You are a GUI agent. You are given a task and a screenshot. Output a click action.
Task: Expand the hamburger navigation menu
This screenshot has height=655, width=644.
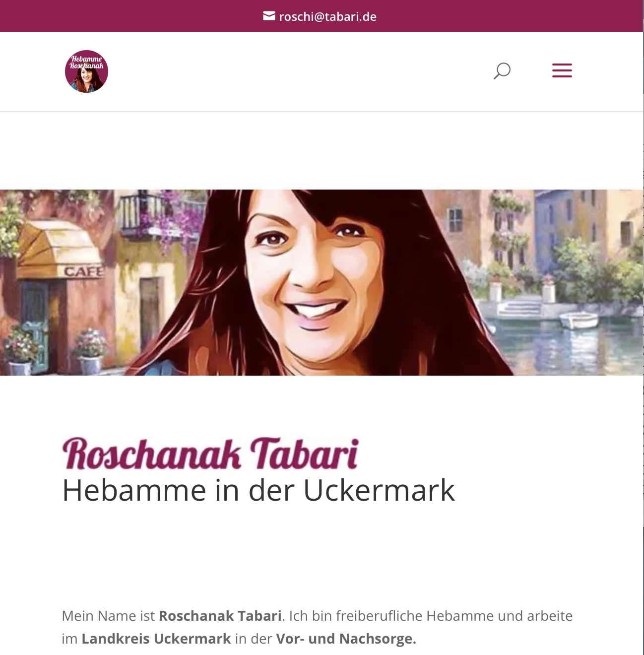click(562, 70)
